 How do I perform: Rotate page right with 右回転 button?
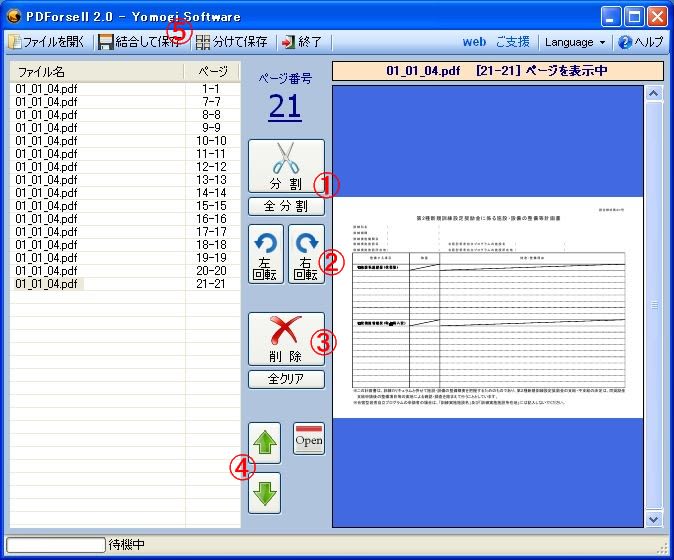tap(306, 254)
